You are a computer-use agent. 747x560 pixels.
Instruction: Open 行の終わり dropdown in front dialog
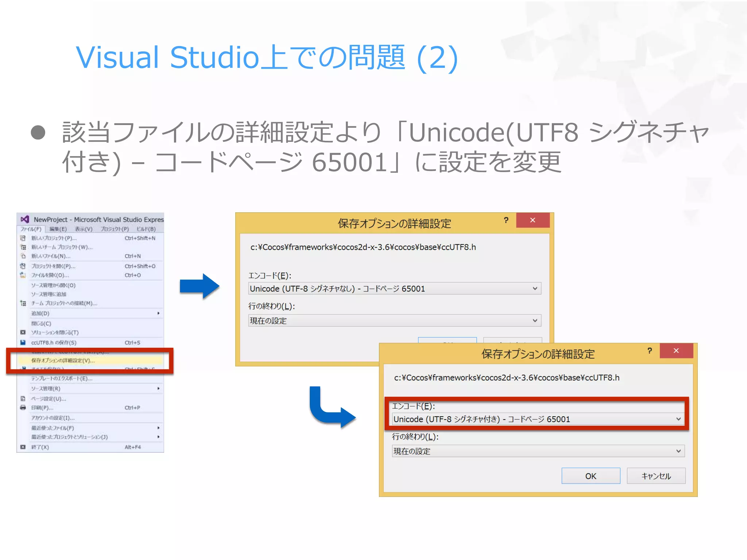pos(538,451)
